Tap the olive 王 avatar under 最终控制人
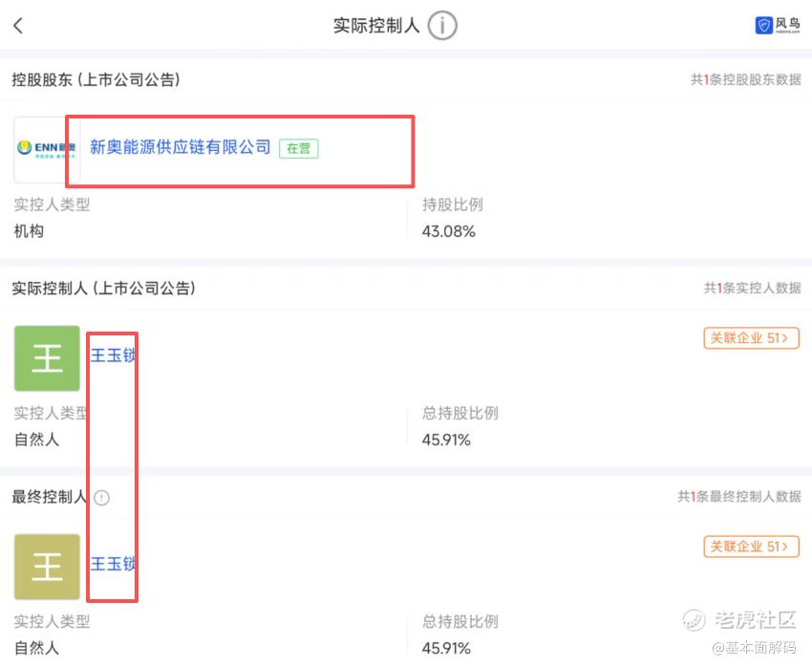812x667 pixels. pos(47,567)
